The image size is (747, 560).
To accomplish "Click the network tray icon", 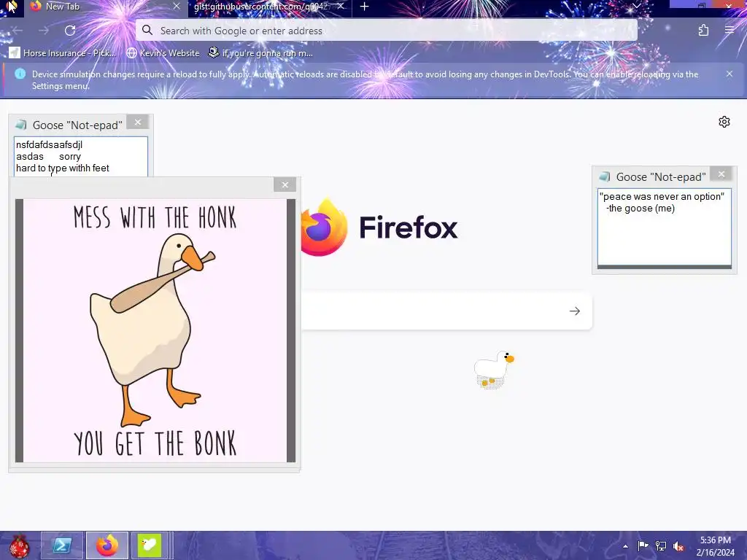I will pos(661,545).
